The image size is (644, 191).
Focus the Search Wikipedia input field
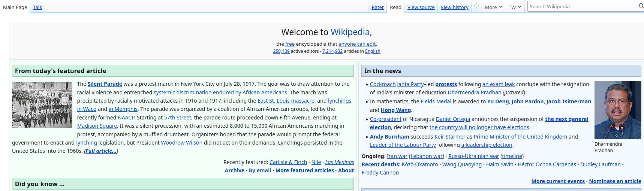click(583, 6)
